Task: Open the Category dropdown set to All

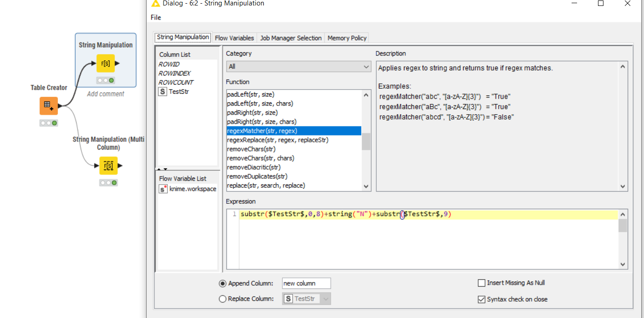Action: coord(299,67)
